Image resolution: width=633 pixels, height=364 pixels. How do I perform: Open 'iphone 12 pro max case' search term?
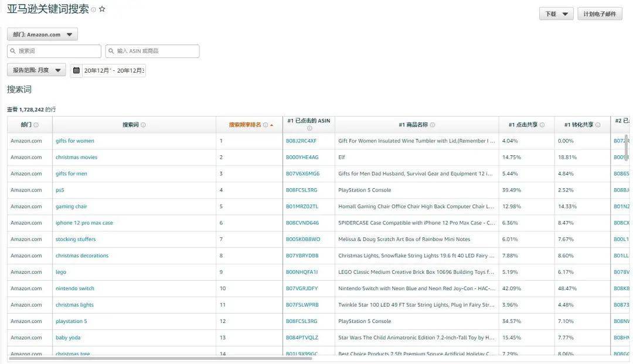84,223
